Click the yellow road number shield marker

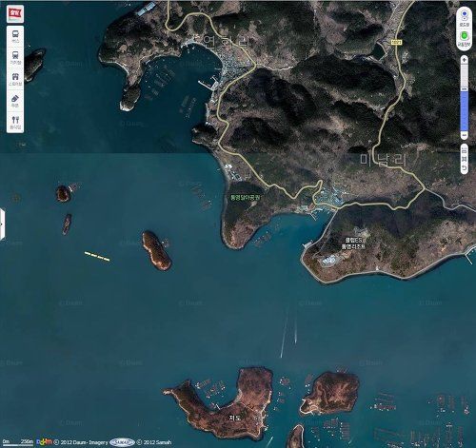[396, 42]
